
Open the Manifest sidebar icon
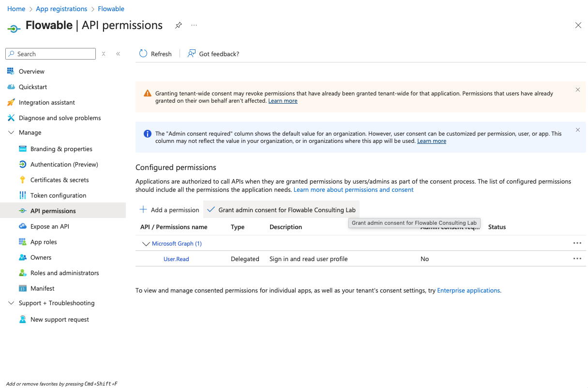pos(22,288)
